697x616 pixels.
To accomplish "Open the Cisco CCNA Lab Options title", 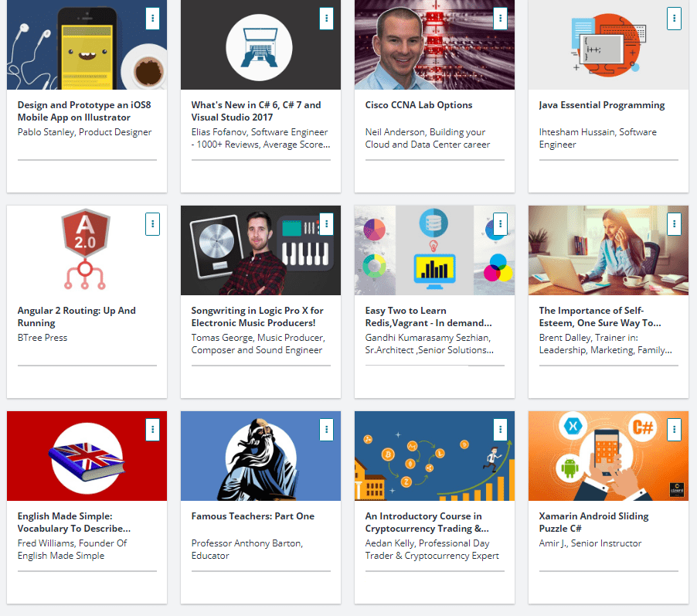I will 418,105.
